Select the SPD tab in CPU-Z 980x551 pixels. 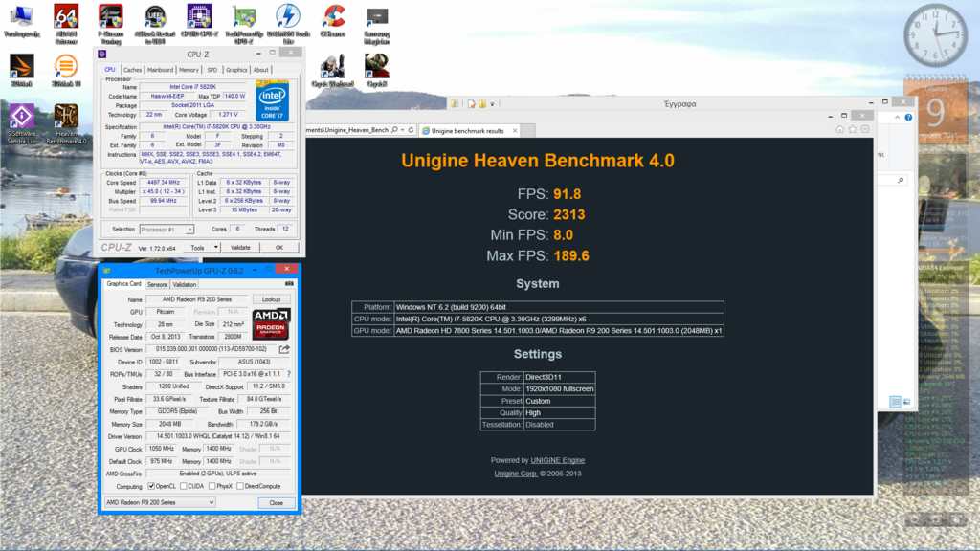tap(212, 70)
